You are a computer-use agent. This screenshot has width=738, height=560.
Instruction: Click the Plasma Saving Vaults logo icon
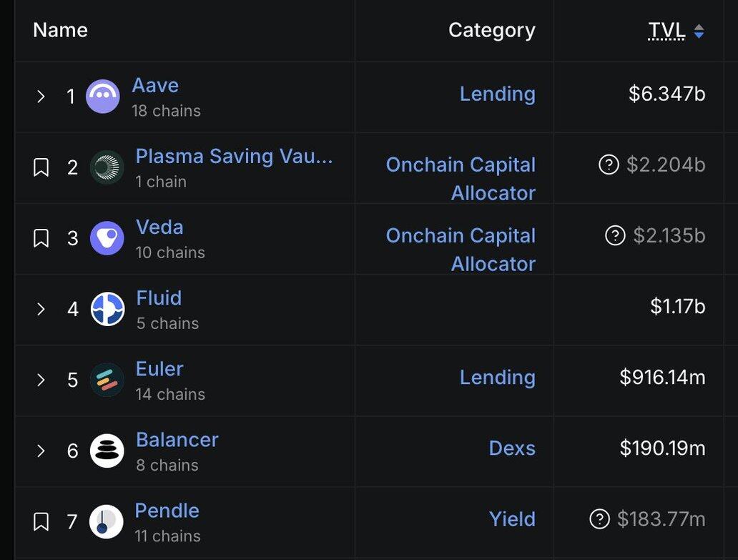[x=107, y=167]
